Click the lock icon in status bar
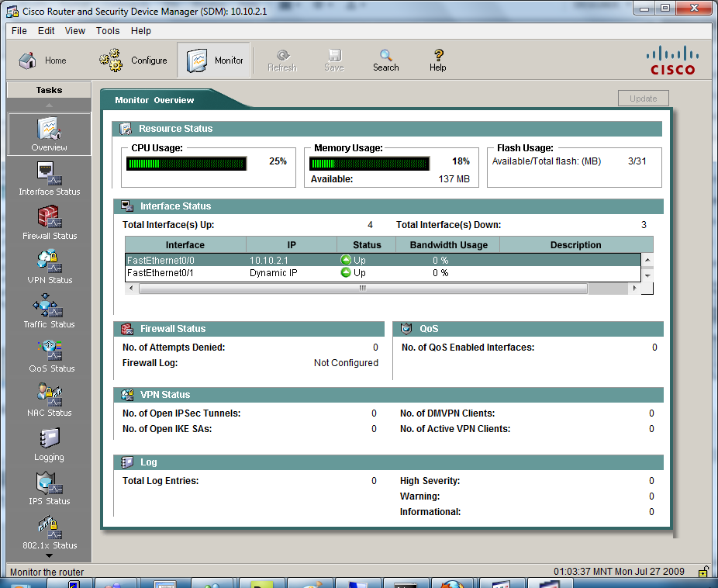718x588 pixels. coord(703,572)
